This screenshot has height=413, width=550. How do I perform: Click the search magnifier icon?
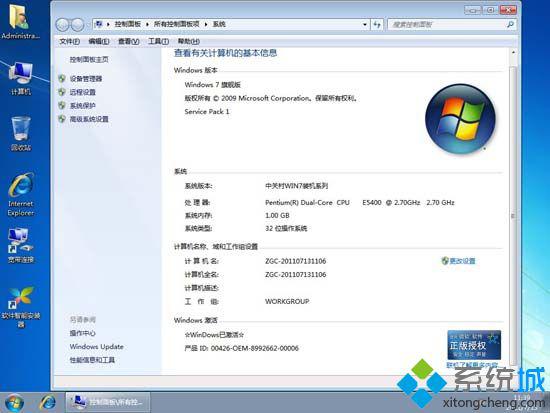tap(510, 24)
